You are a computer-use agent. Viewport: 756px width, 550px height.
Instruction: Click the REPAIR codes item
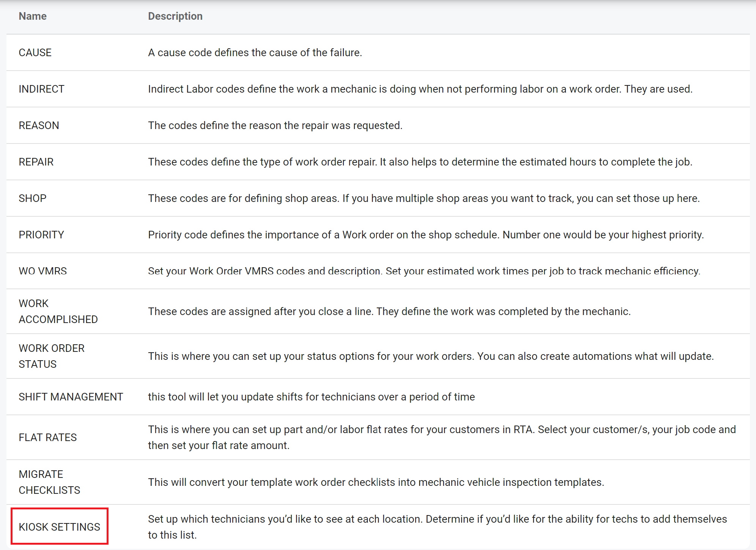coord(36,162)
